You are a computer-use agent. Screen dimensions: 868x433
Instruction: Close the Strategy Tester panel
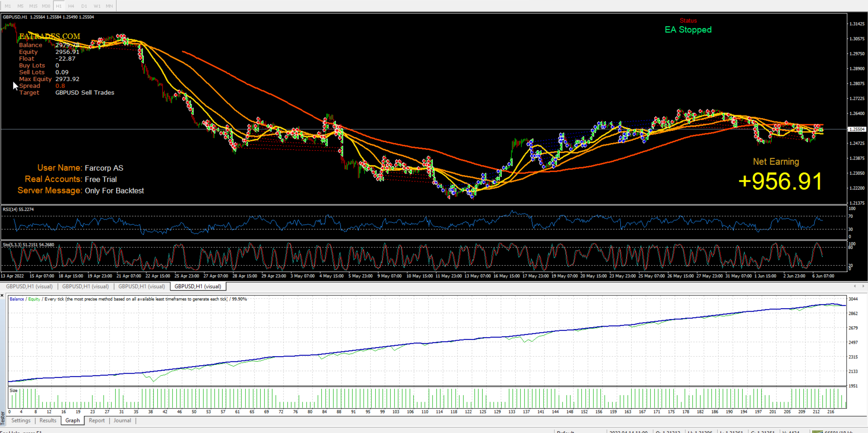(2, 295)
